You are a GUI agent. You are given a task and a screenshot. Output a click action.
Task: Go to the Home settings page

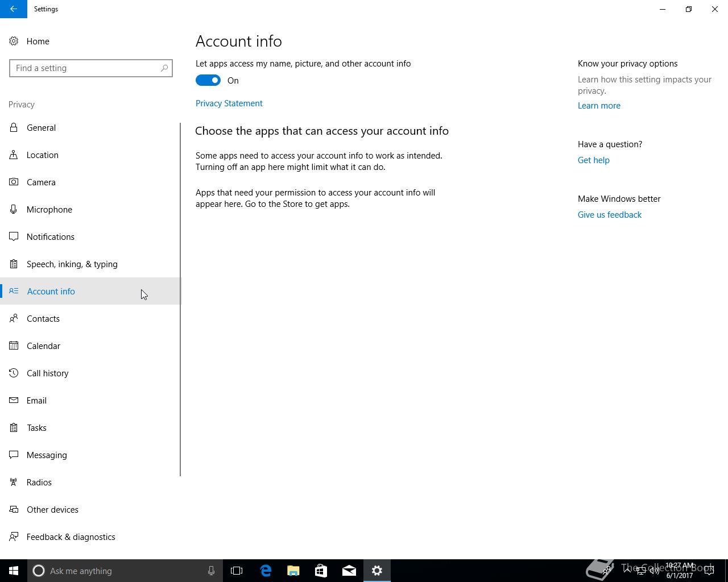coord(91,41)
